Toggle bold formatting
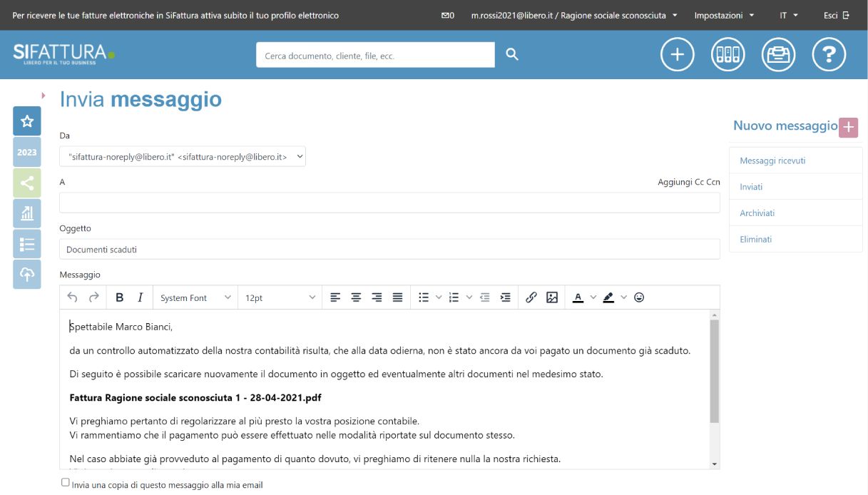The image size is (868, 495). pyautogui.click(x=120, y=297)
